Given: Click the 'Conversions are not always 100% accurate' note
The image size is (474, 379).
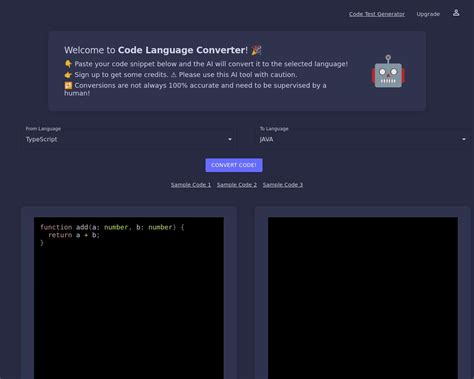Looking at the screenshot, I should click(x=195, y=89).
